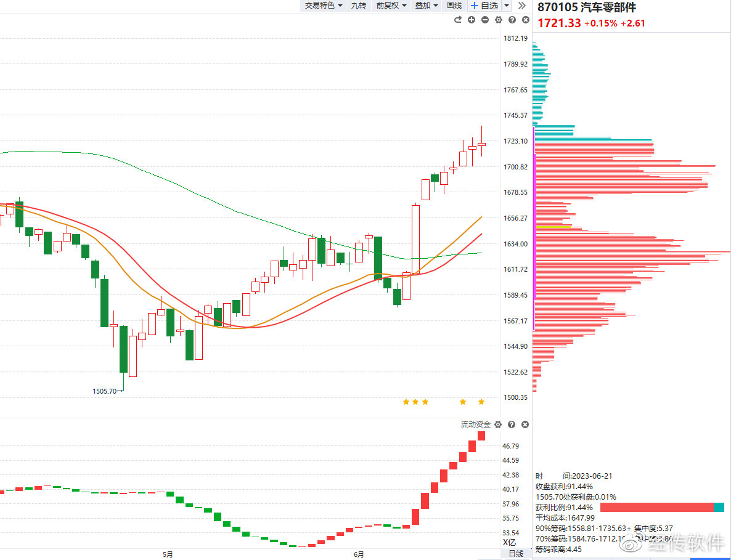Click the teal portion of 获利比例 bar
The height and width of the screenshot is (560, 731).
click(x=719, y=508)
